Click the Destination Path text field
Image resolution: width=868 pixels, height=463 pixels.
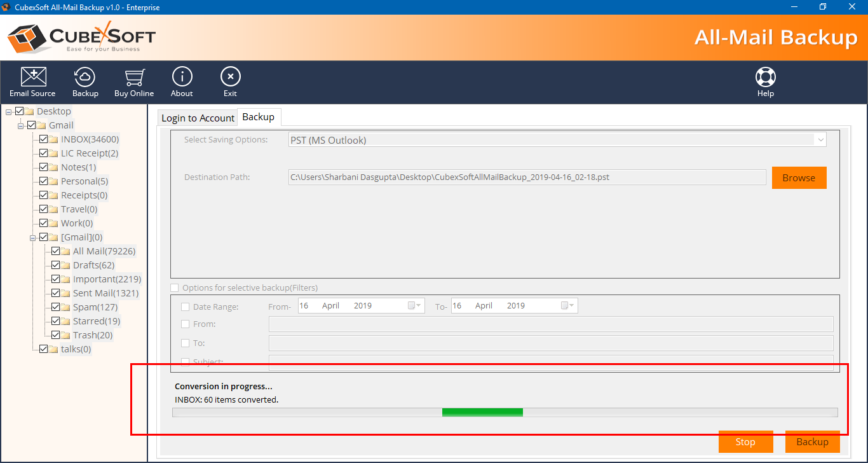(527, 177)
